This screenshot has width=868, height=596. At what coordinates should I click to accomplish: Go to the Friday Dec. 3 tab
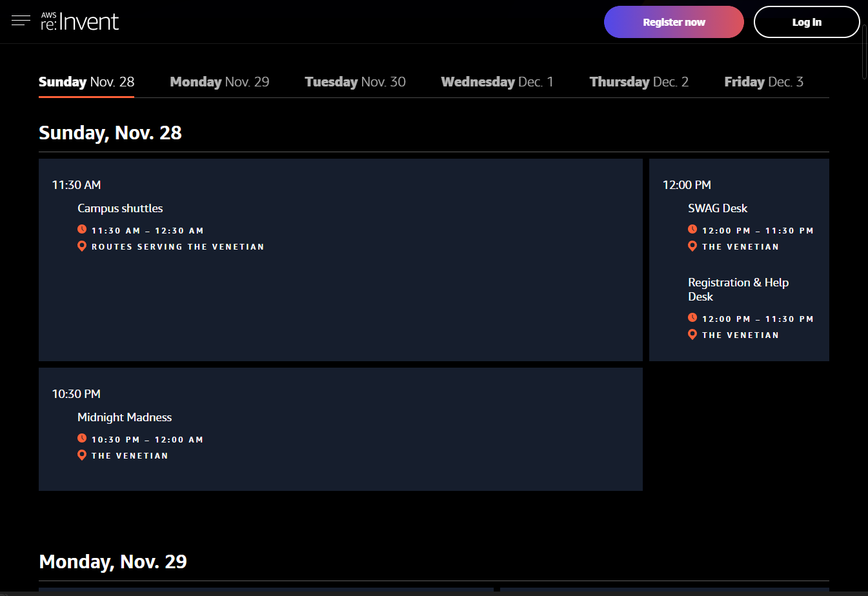(x=763, y=82)
